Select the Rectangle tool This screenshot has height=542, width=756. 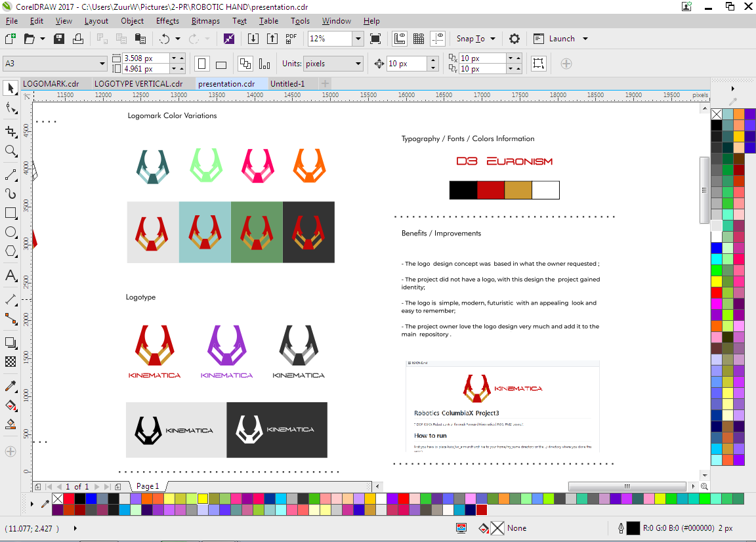[10, 213]
